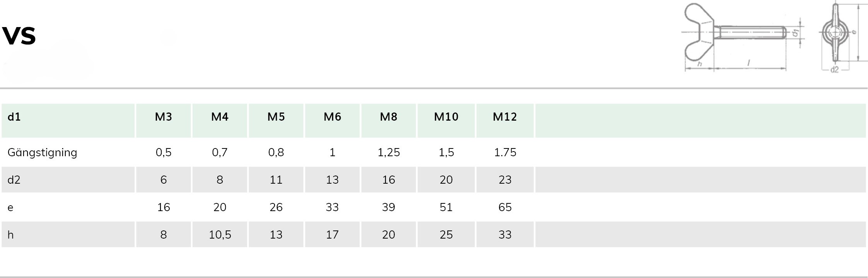Viewport: 868px width, 278px height.
Task: Select the M3 column header
Action: pos(164,117)
